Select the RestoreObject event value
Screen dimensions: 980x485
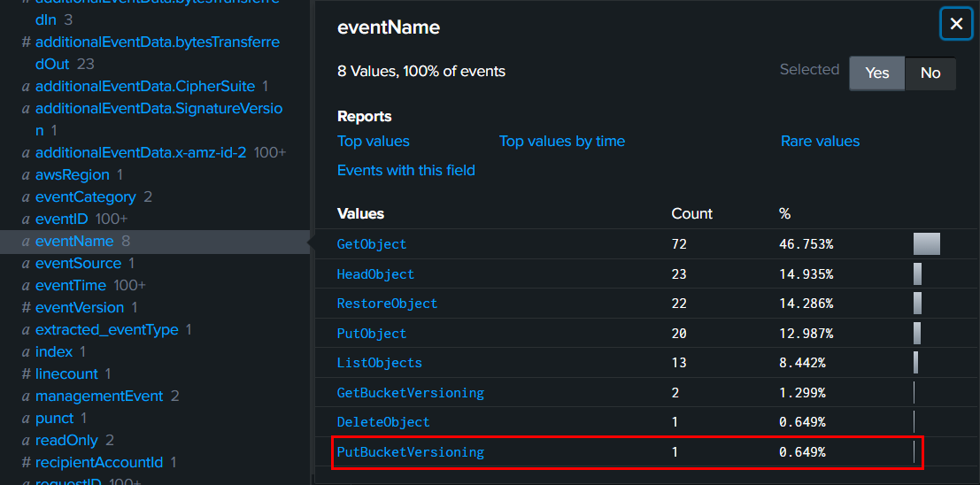387,304
